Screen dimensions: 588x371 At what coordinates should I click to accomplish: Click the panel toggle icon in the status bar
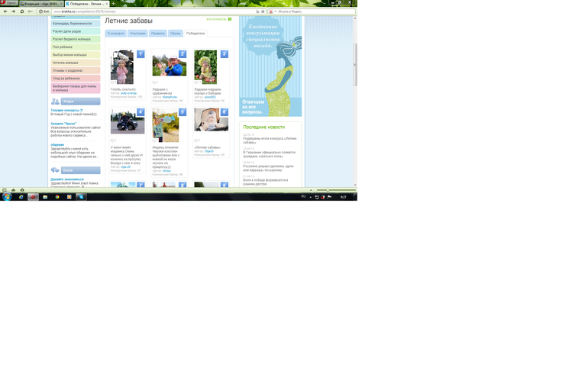[4, 190]
